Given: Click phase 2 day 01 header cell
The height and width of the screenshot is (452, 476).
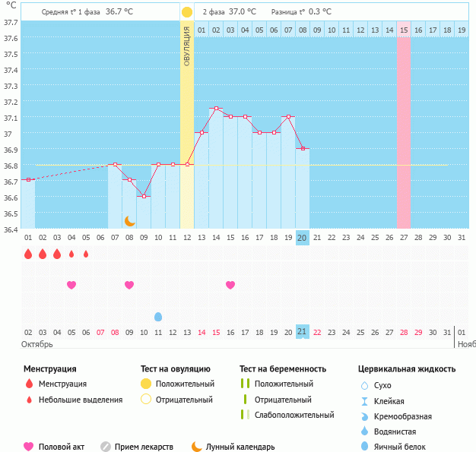Looking at the screenshot, I should point(202,30).
